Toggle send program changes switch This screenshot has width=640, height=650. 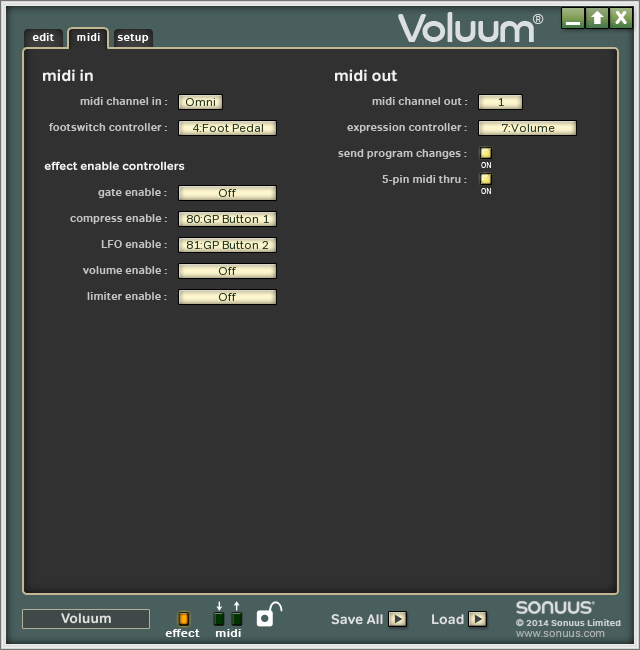coord(486,153)
